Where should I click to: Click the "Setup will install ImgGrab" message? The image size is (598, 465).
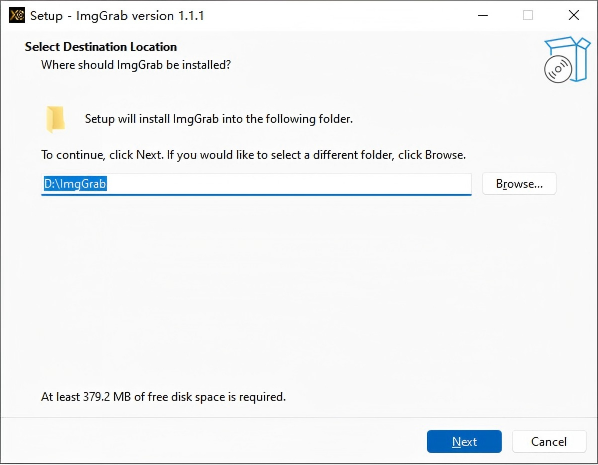pyautogui.click(x=219, y=119)
